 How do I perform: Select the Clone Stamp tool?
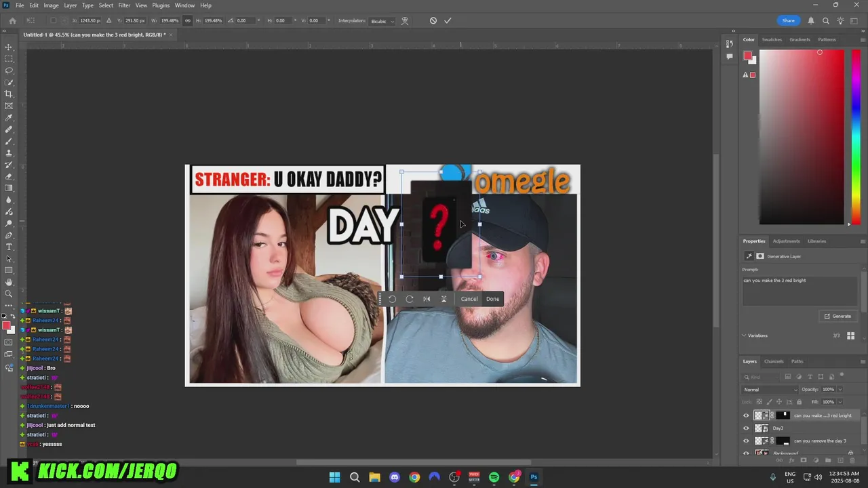click(9, 153)
